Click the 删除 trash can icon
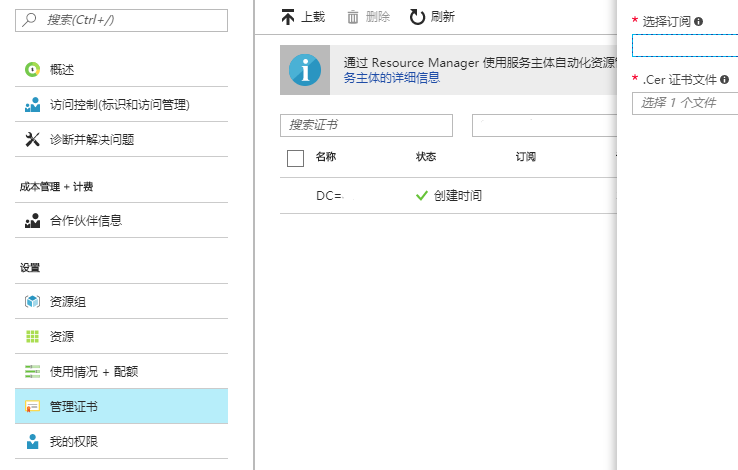The width and height of the screenshot is (738, 470). (353, 17)
